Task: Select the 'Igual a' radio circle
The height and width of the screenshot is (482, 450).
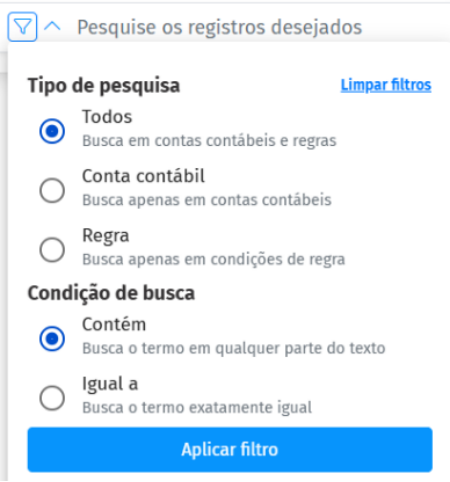Action: pyautogui.click(x=52, y=398)
